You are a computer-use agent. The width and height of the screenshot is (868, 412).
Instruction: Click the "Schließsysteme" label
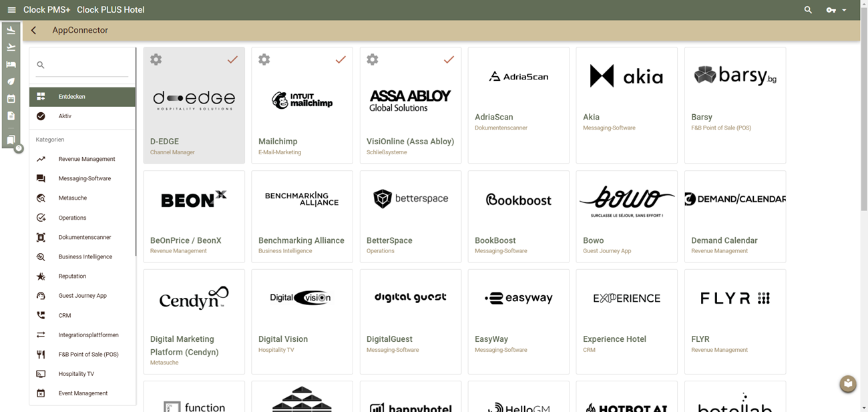pyautogui.click(x=387, y=152)
